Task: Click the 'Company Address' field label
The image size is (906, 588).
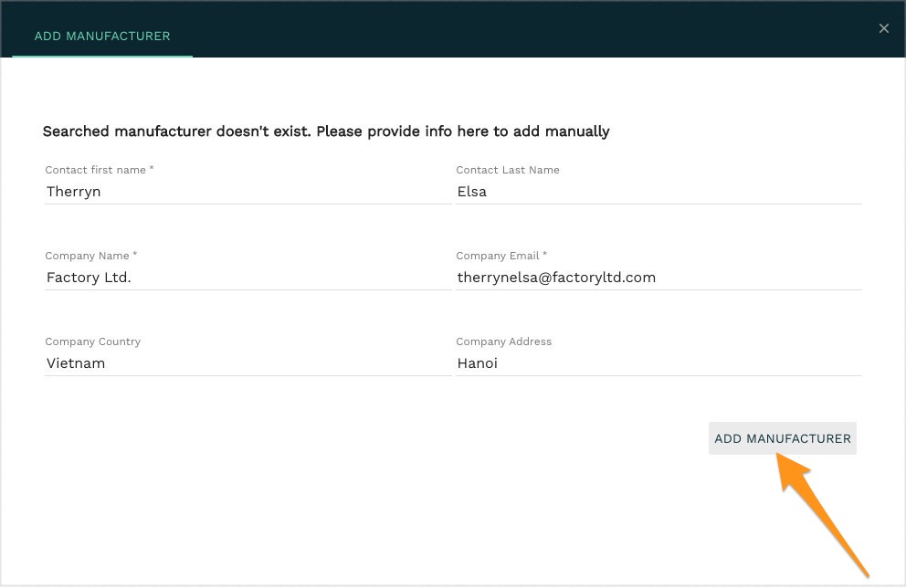Action: tap(503, 341)
